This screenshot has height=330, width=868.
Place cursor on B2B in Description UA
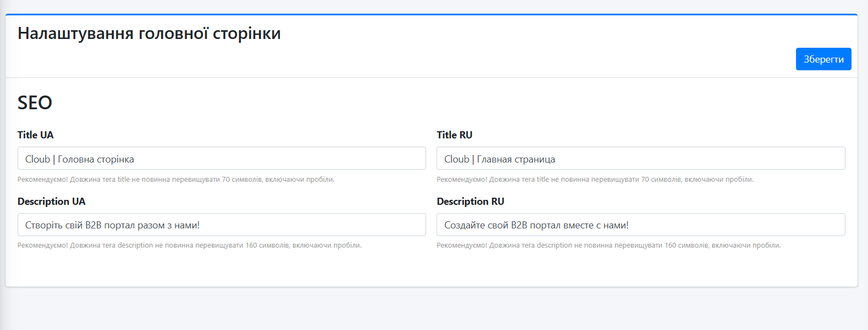[x=93, y=225]
